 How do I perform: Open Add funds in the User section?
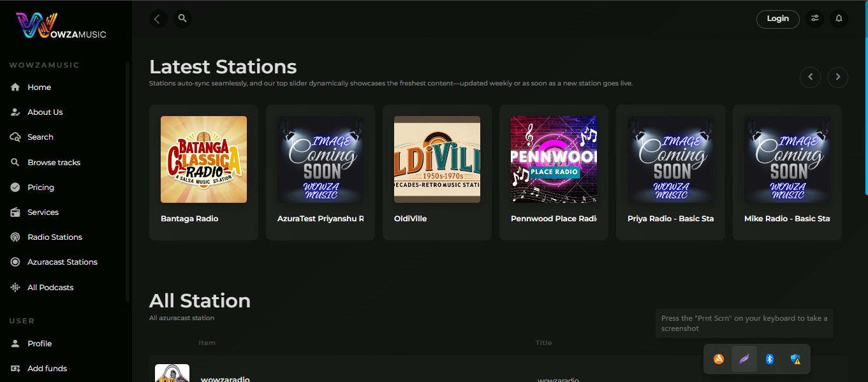47,369
